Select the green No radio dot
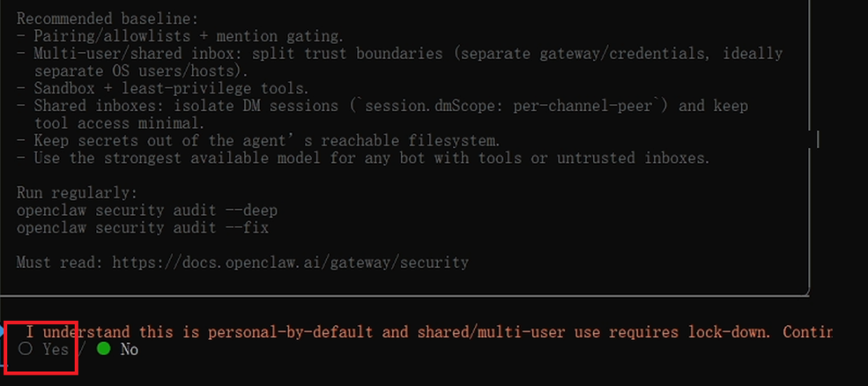This screenshot has height=386, width=868. (103, 349)
